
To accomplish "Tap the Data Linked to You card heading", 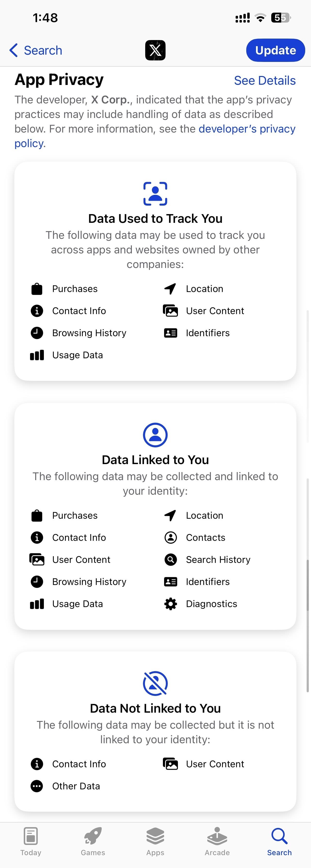I will point(155,460).
